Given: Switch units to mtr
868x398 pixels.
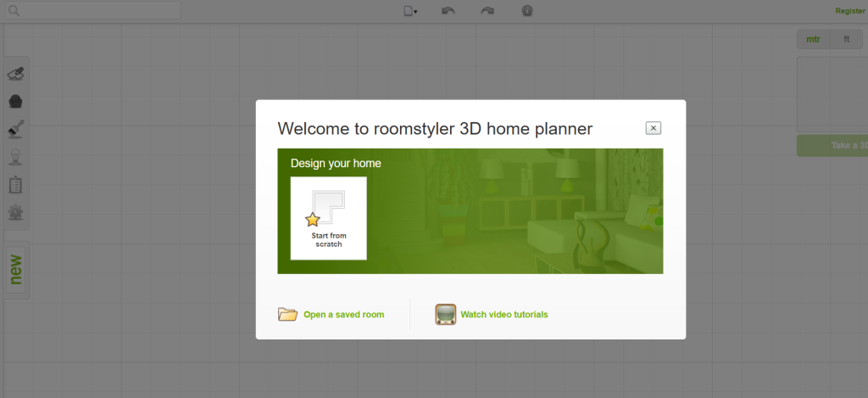Looking at the screenshot, I should point(813,39).
